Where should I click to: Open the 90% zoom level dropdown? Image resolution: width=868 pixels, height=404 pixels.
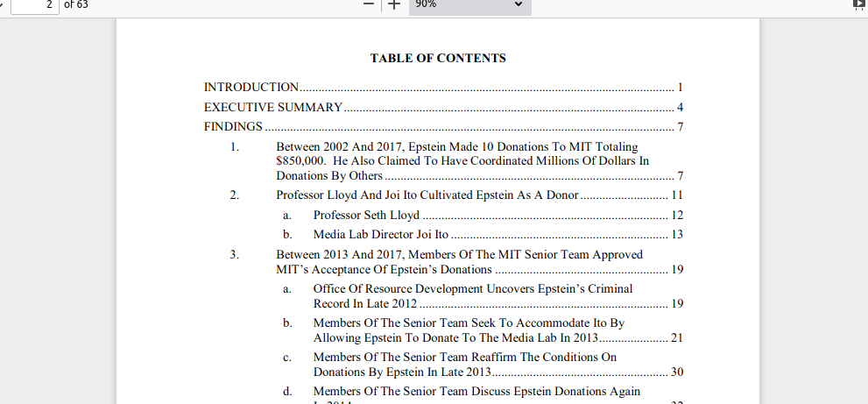coord(470,5)
